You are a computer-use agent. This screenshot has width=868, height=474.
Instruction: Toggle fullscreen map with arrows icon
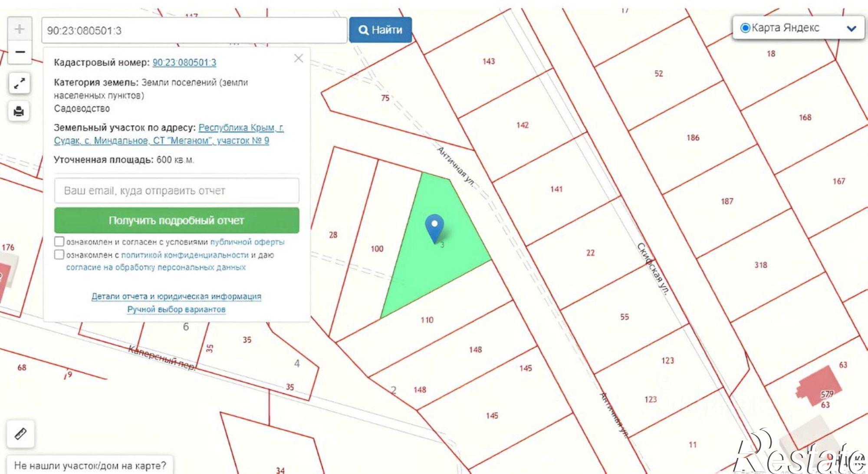[19, 83]
